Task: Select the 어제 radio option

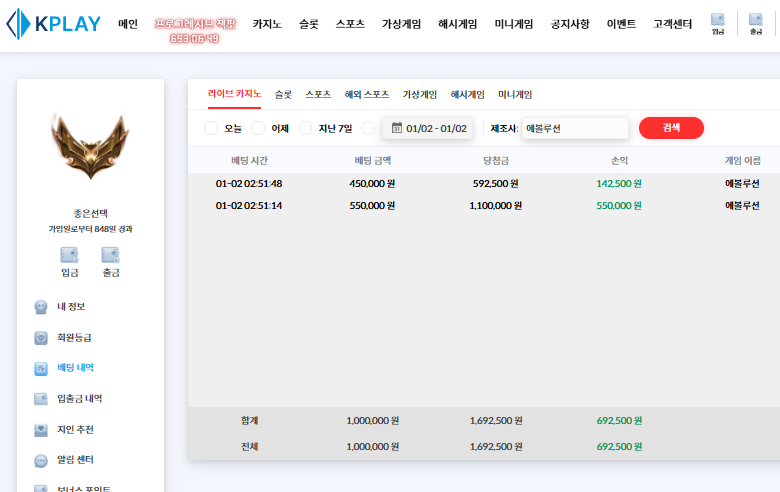Action: 258,128
